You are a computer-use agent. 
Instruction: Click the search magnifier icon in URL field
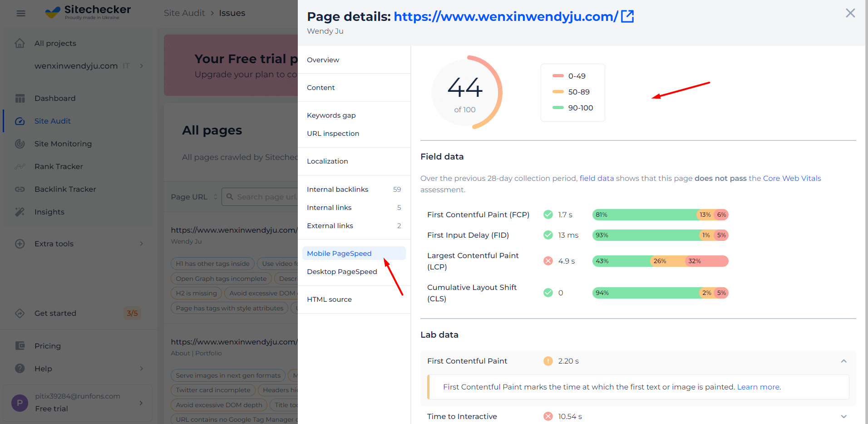[230, 197]
